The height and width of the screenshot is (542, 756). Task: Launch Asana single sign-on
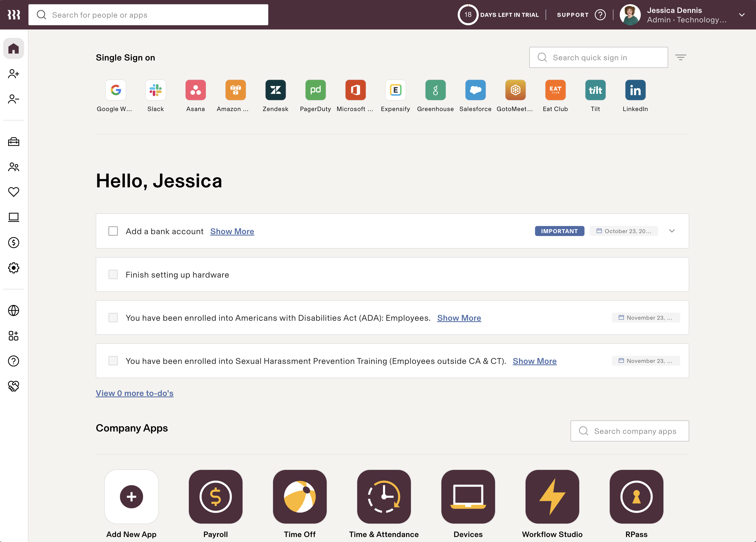pos(196,90)
